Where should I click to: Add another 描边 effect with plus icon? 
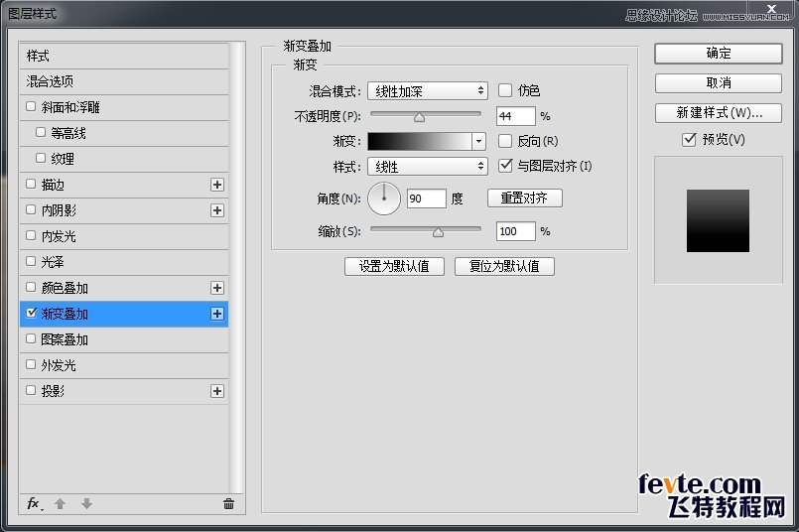[x=217, y=185]
